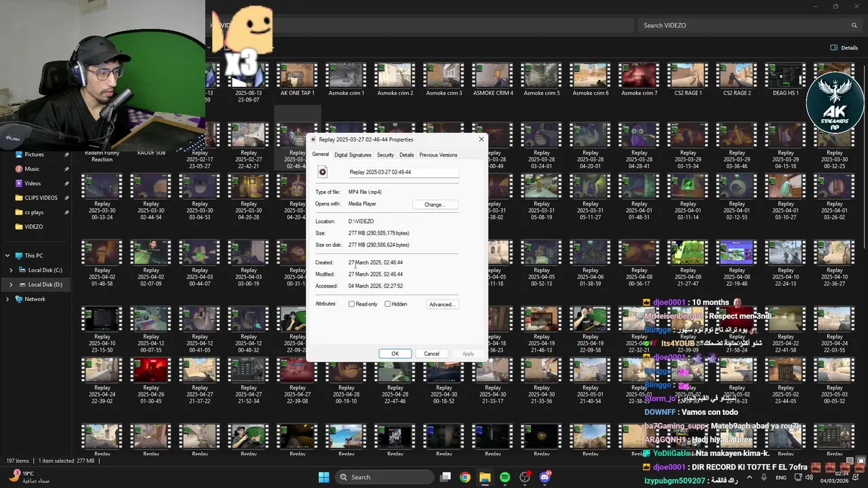Expand the Local Disk (C:) node
Viewport: 868px width, 488px height.
11,270
